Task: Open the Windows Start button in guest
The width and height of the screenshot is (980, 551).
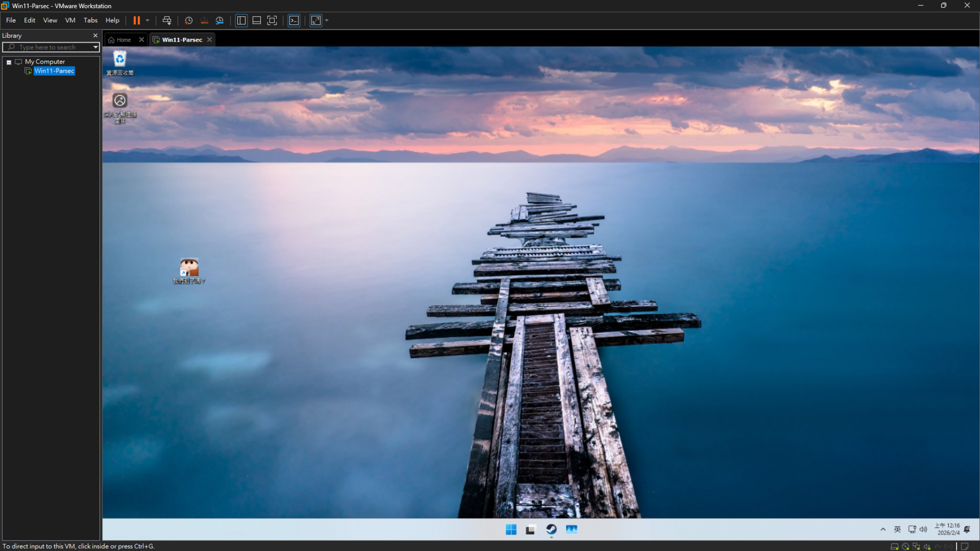Action: 511,529
